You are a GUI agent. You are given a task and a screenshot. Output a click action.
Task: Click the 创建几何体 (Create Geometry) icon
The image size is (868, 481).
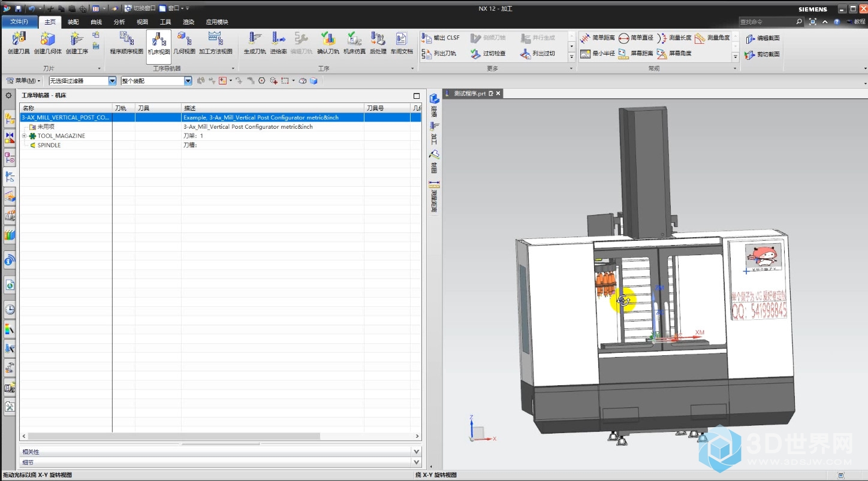coord(47,44)
